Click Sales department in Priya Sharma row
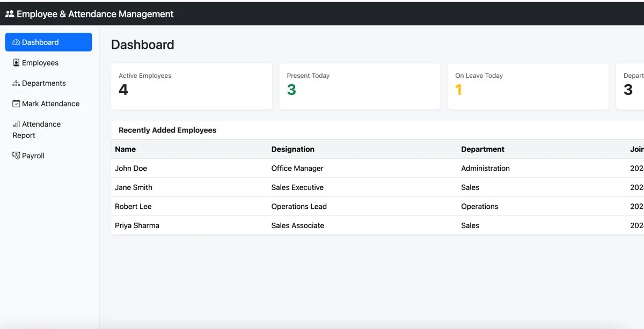644x329 pixels. pyautogui.click(x=470, y=225)
